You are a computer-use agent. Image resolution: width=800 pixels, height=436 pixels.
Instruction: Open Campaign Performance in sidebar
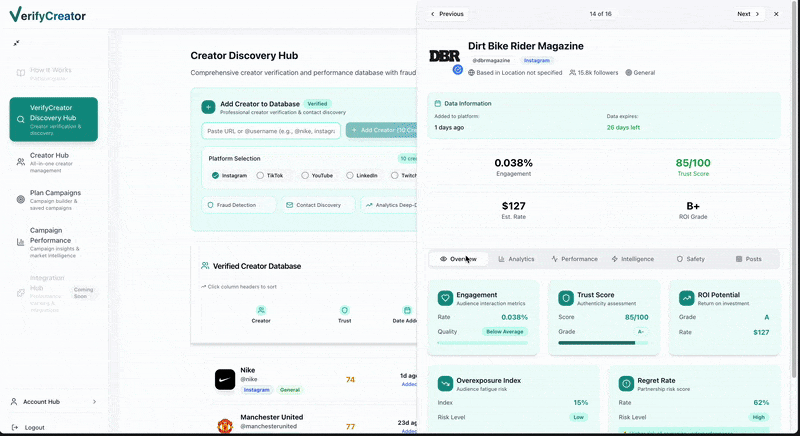54,242
